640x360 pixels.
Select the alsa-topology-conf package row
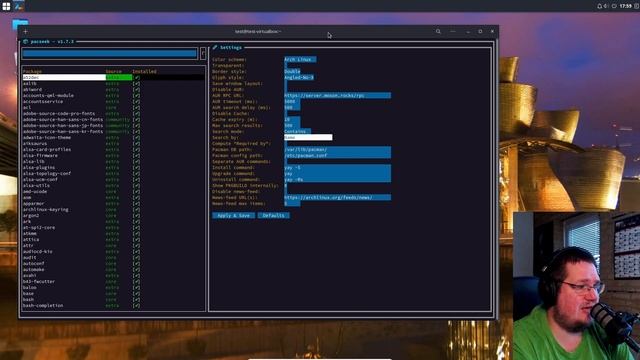click(113, 173)
